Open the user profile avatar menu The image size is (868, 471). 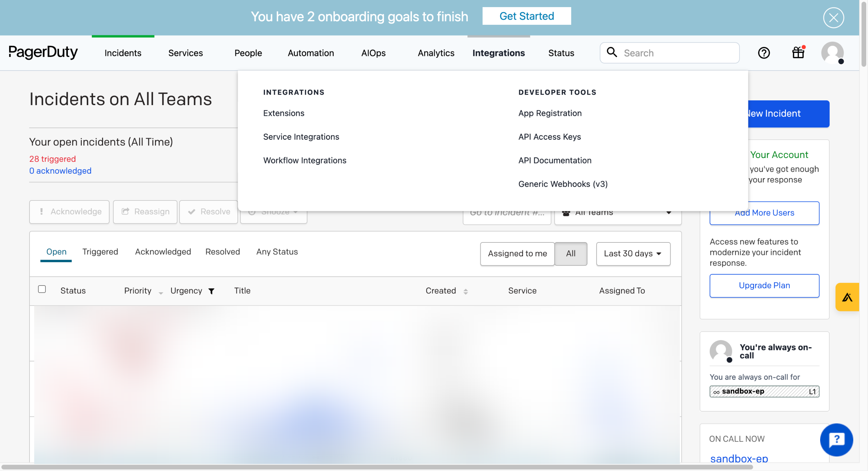832,53
